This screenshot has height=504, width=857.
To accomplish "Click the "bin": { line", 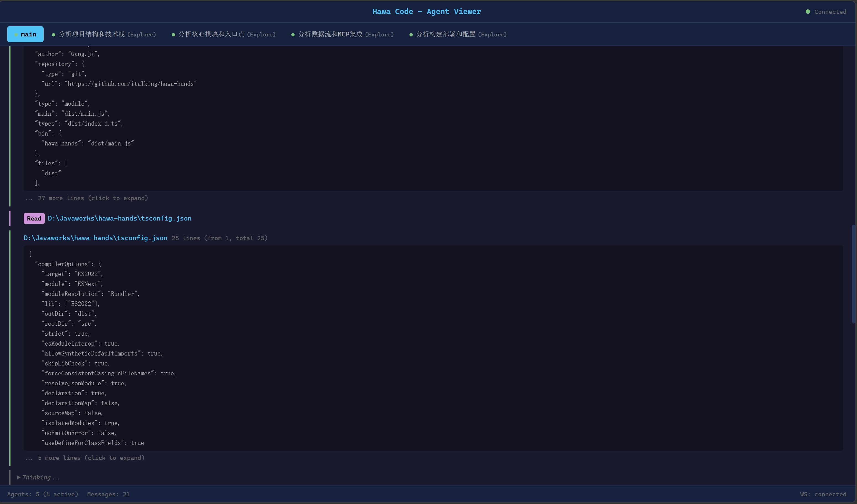I will pyautogui.click(x=48, y=134).
